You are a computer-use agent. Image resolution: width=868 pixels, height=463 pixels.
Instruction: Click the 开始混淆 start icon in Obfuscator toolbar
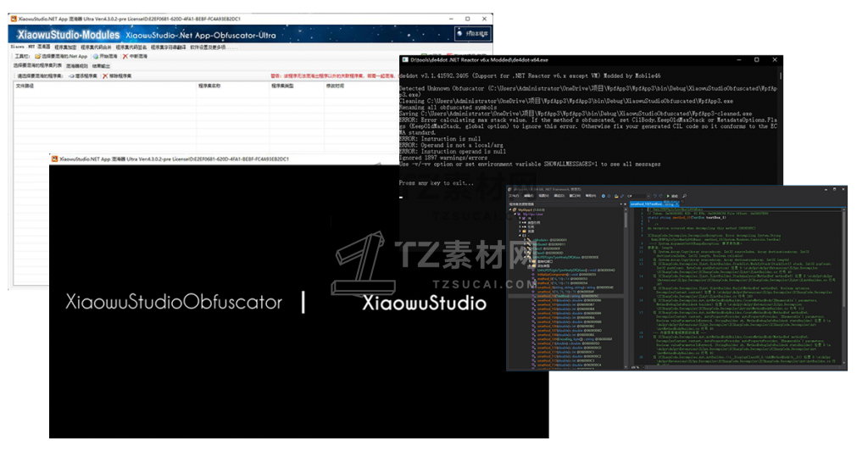tap(96, 57)
